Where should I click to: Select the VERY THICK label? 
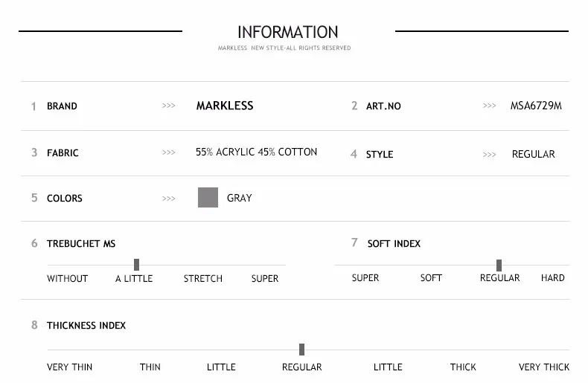coord(544,367)
